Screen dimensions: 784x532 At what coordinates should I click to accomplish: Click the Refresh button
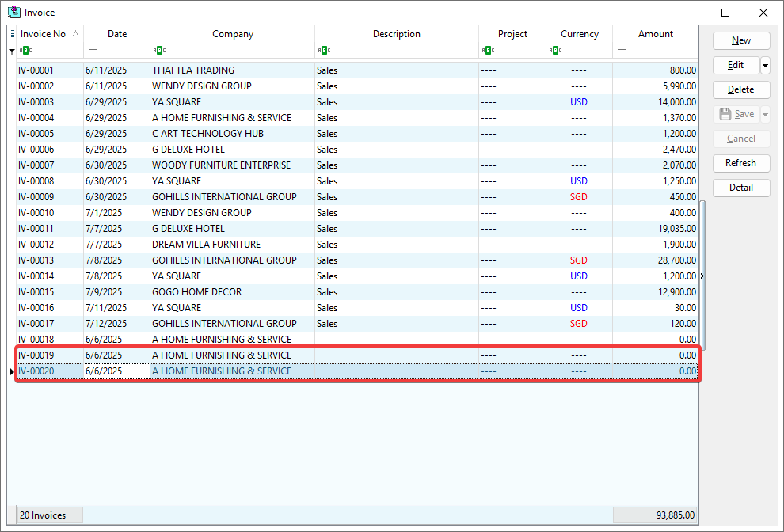[x=741, y=163]
